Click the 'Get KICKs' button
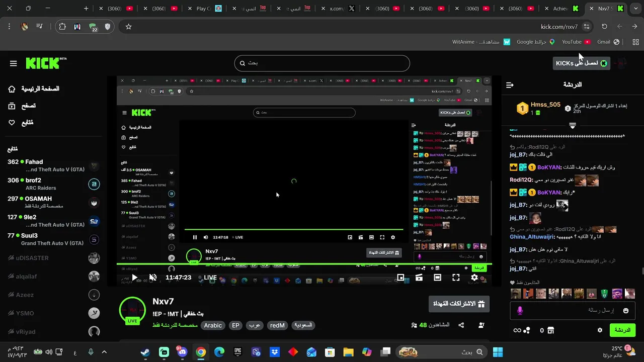644x362 pixels. coord(582,63)
